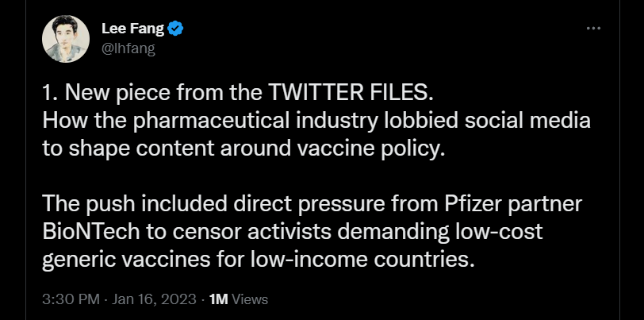Click the "3:30 PM" timestamp
Image resolution: width=644 pixels, height=320 pixels.
(x=72, y=299)
